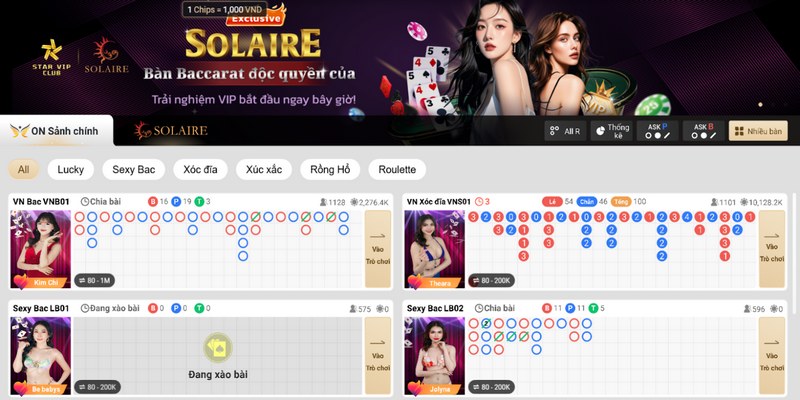Screen dimensions: 800x400
Task: Filter games by Lucky
Action: click(x=70, y=169)
